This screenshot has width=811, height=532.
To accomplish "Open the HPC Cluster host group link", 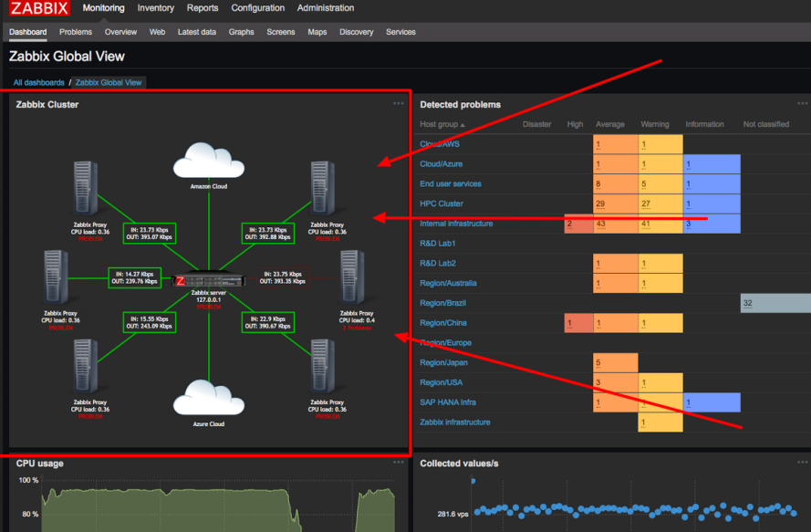I will click(442, 203).
